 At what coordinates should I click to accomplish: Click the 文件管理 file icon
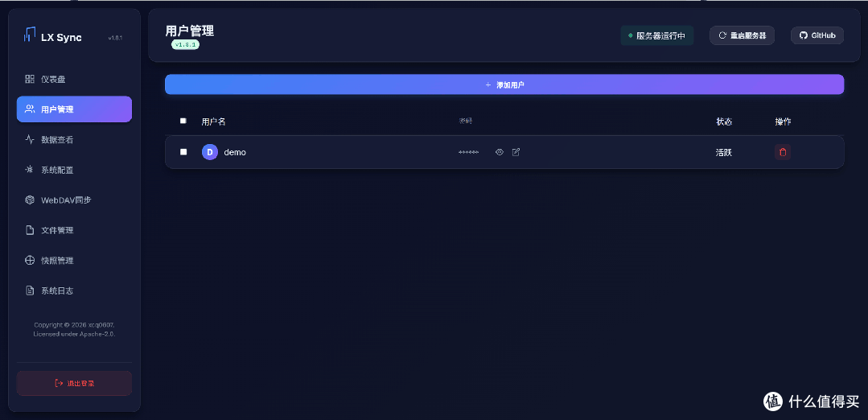point(30,230)
